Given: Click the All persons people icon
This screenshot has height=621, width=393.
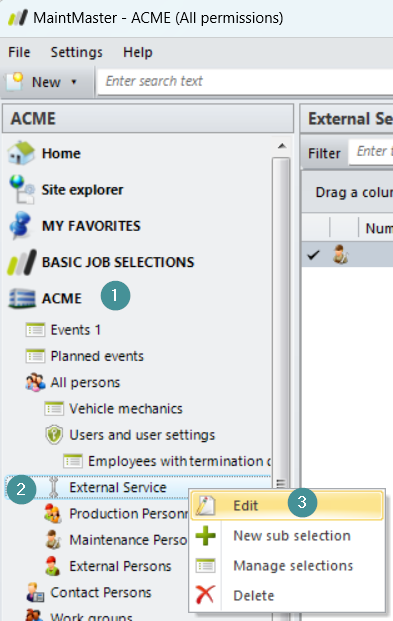Looking at the screenshot, I should pos(35,382).
